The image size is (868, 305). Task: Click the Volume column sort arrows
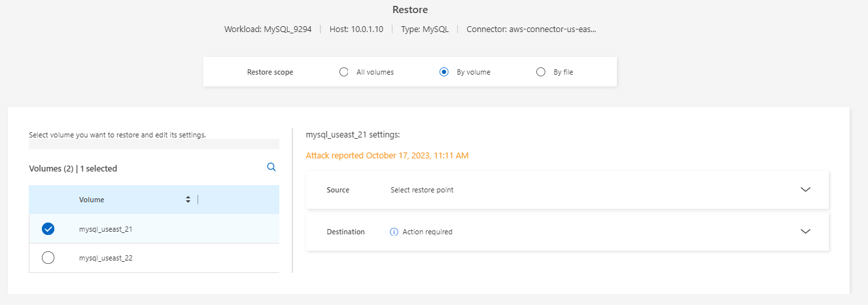(188, 200)
